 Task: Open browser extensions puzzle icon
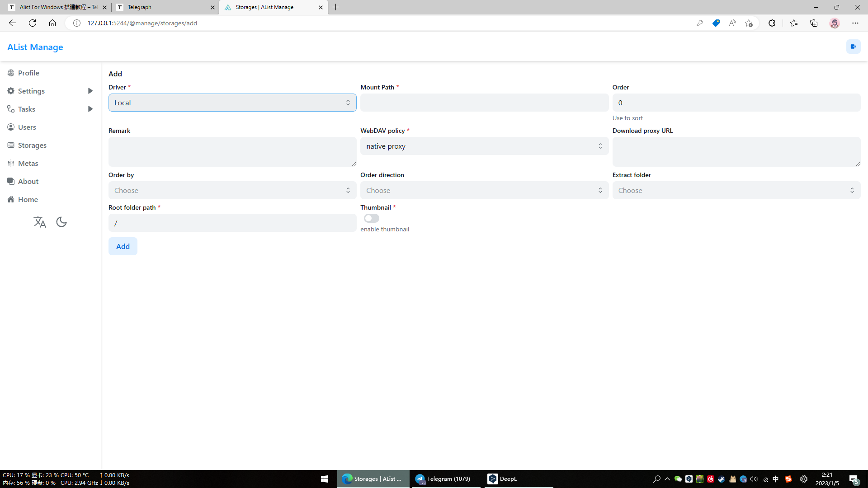(772, 23)
